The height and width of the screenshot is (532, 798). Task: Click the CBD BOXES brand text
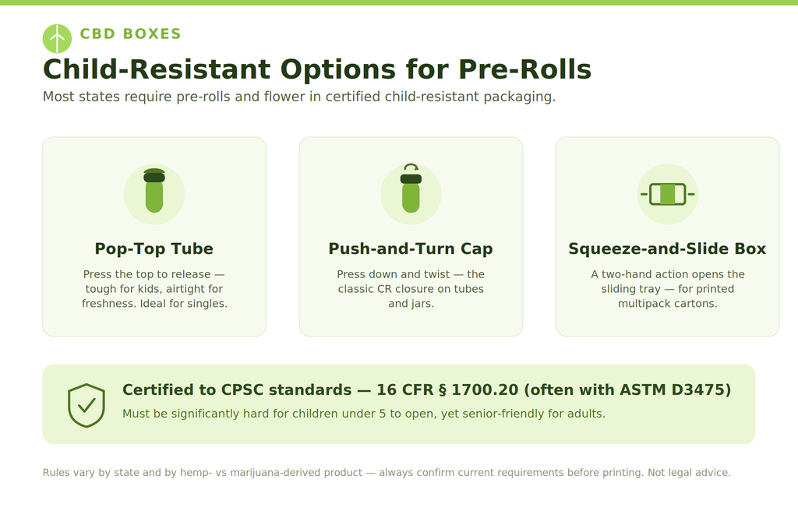click(x=131, y=33)
